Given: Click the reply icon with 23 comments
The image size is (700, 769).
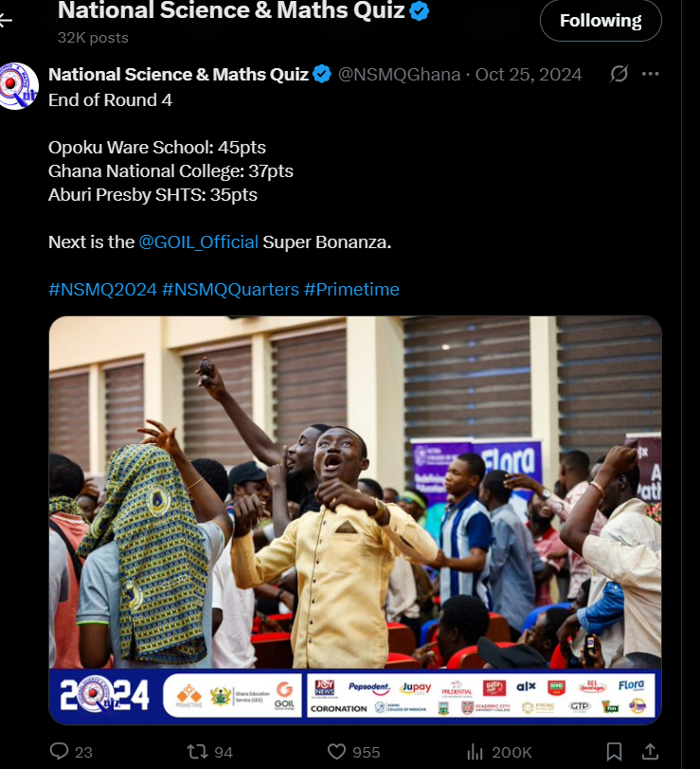Looking at the screenshot, I should click(60, 751).
